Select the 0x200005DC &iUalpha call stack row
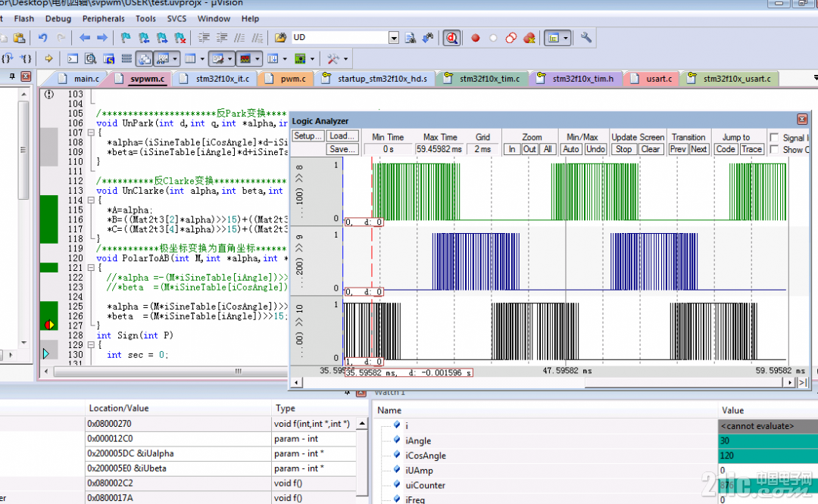Image resolution: width=818 pixels, height=504 pixels. point(177,453)
